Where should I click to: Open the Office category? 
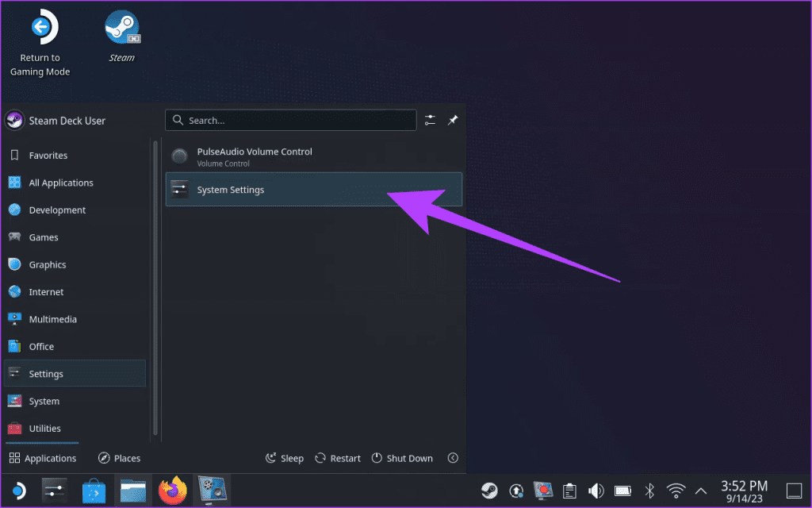(x=75, y=346)
